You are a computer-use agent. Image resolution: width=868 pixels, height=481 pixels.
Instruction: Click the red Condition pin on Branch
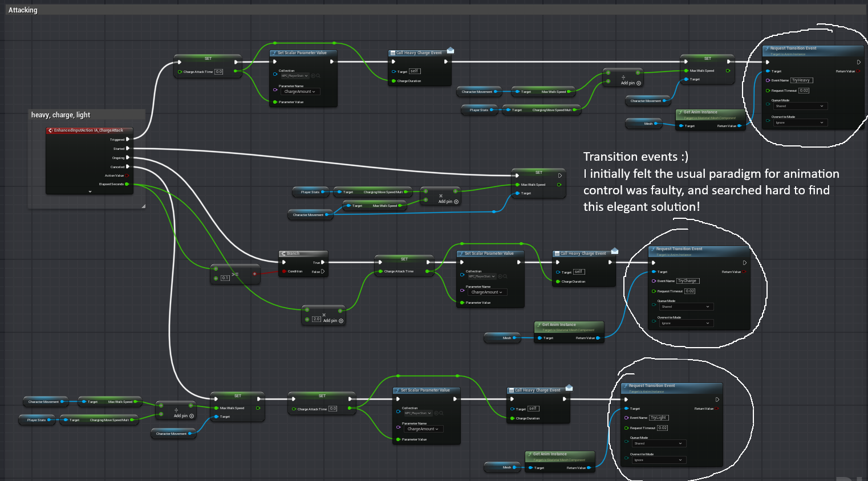(284, 271)
